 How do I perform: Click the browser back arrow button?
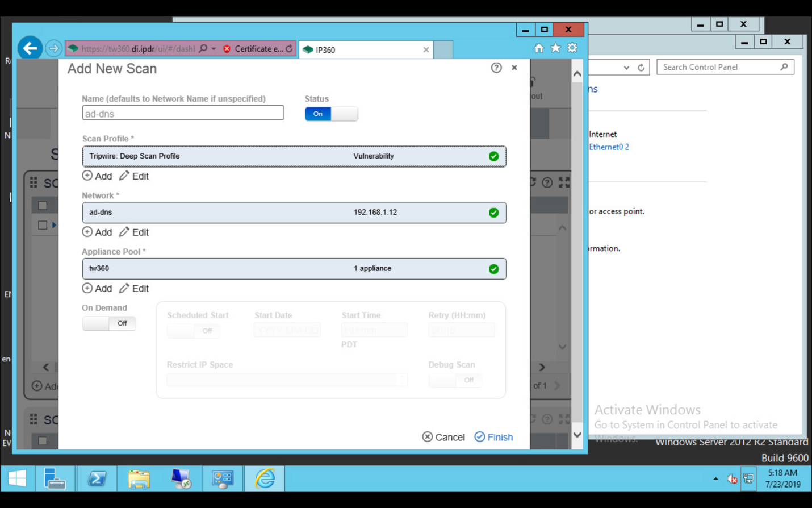(30, 48)
